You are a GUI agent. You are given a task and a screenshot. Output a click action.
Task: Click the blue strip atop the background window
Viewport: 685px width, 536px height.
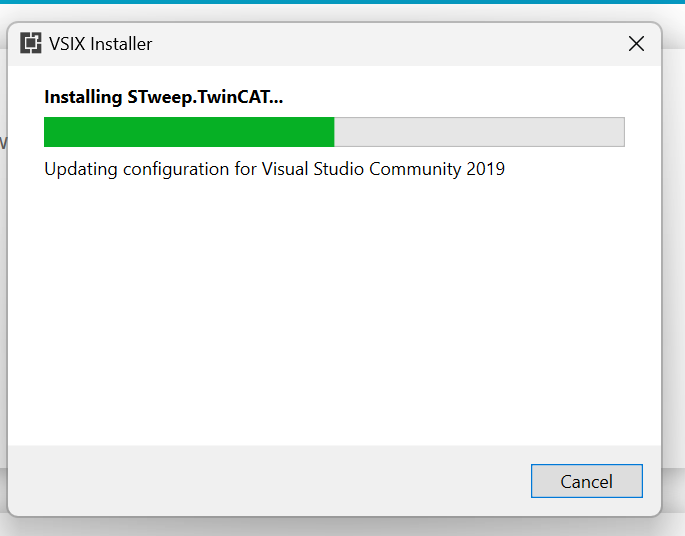coord(342,2)
